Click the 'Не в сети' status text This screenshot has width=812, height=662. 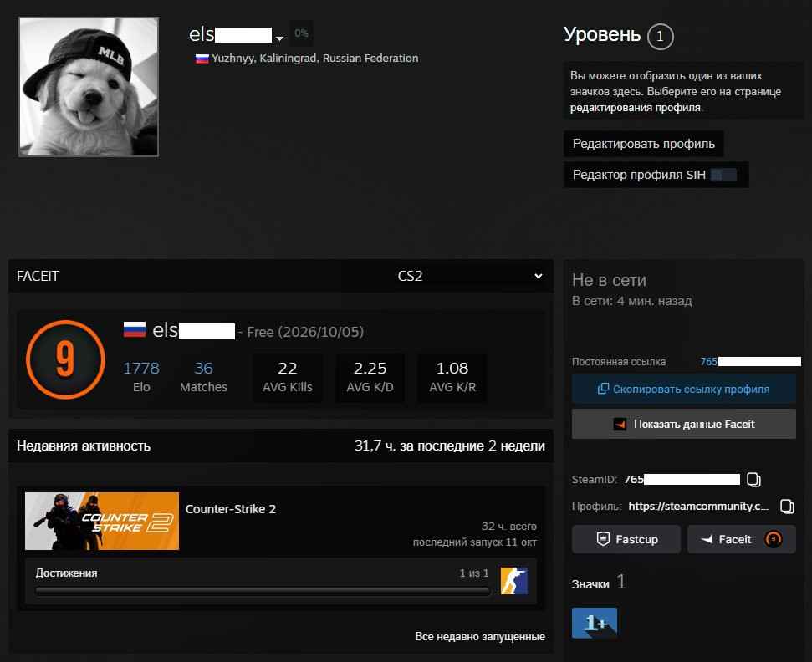[609, 280]
